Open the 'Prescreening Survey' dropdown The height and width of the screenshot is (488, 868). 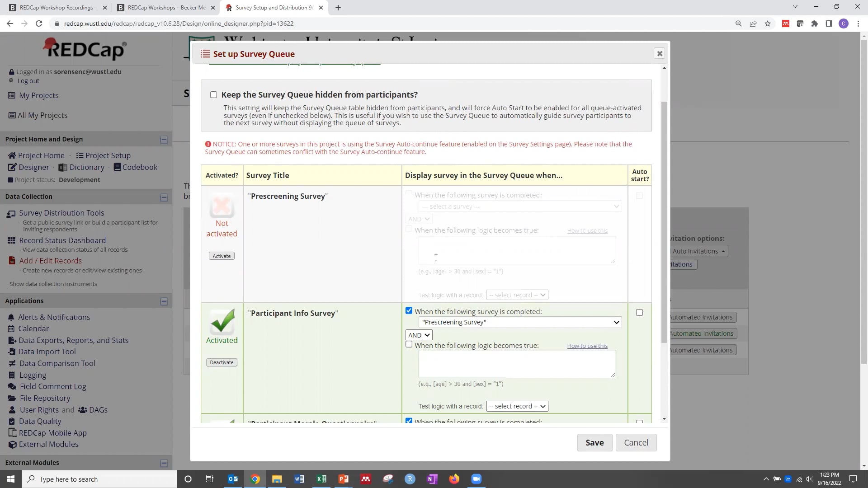pyautogui.click(x=519, y=322)
